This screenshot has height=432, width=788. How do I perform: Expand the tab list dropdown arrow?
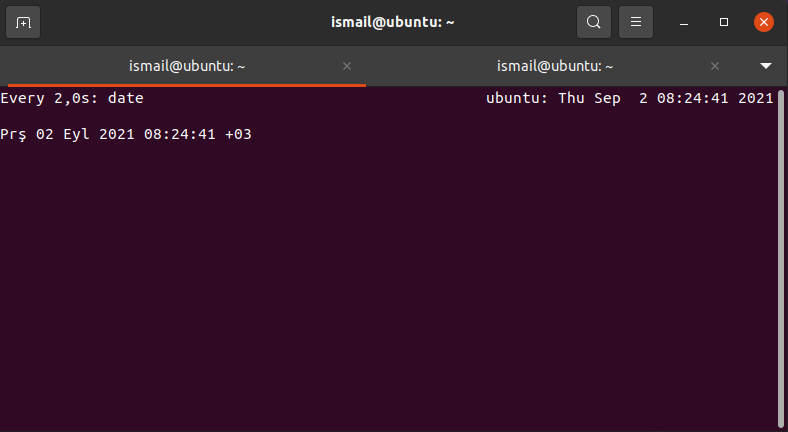(765, 66)
